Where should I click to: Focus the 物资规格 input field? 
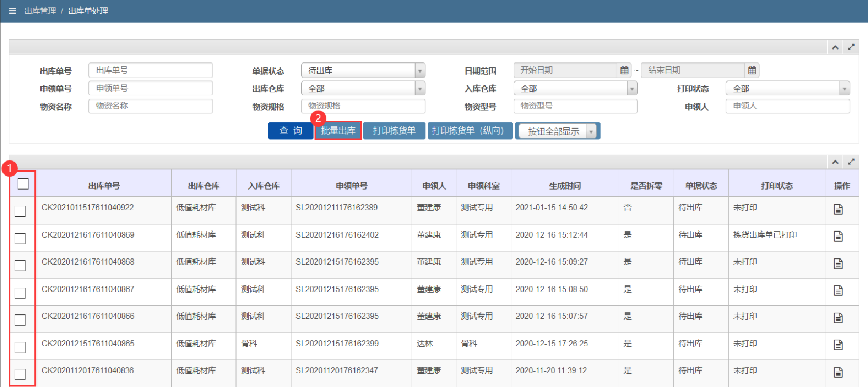(x=363, y=106)
